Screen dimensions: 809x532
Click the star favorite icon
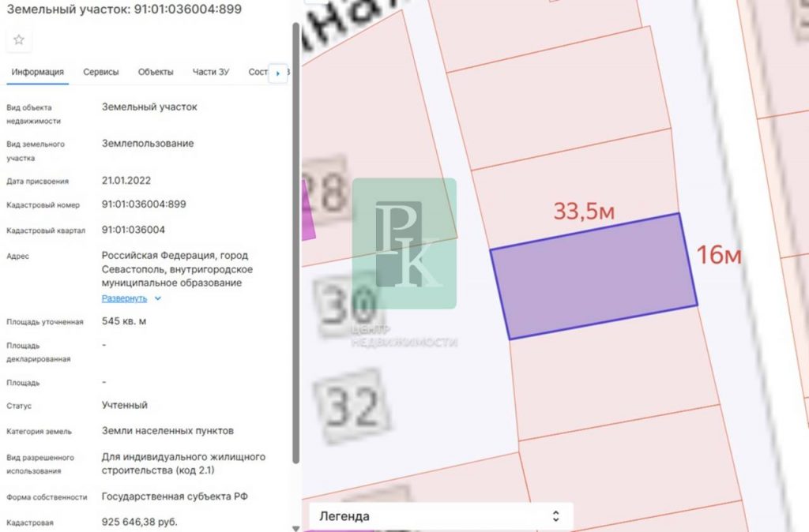click(19, 40)
